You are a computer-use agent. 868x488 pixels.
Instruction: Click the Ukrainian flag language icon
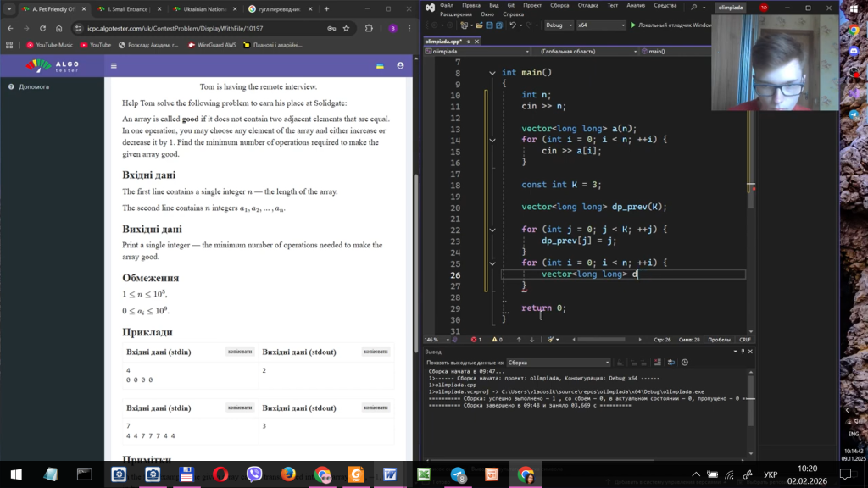[x=380, y=65]
